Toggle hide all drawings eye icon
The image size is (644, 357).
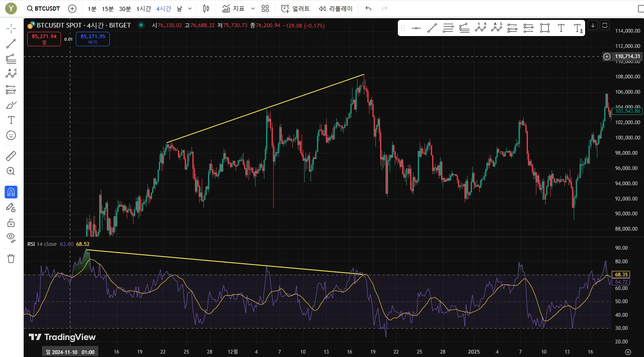11,237
